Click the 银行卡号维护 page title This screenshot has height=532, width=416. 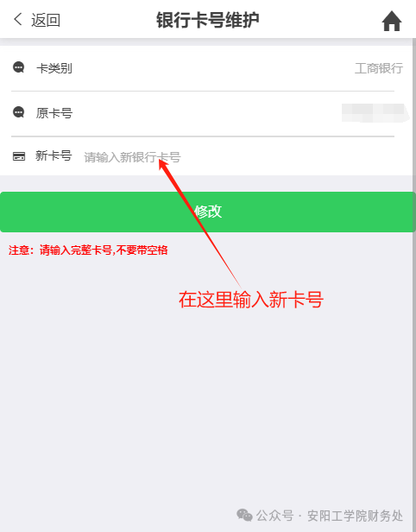tap(208, 20)
